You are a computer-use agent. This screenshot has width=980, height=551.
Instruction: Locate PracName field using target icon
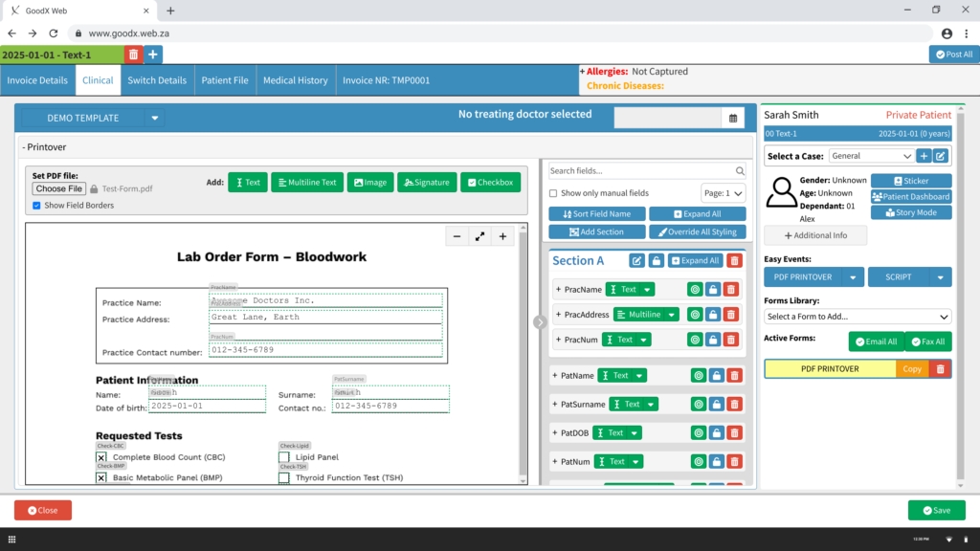695,289
